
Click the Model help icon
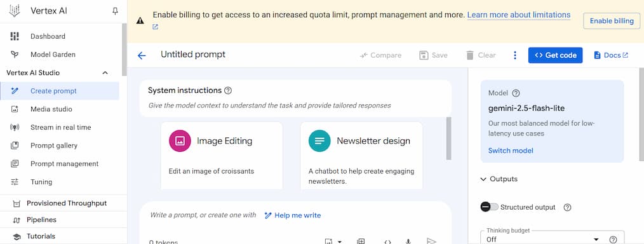click(x=516, y=93)
